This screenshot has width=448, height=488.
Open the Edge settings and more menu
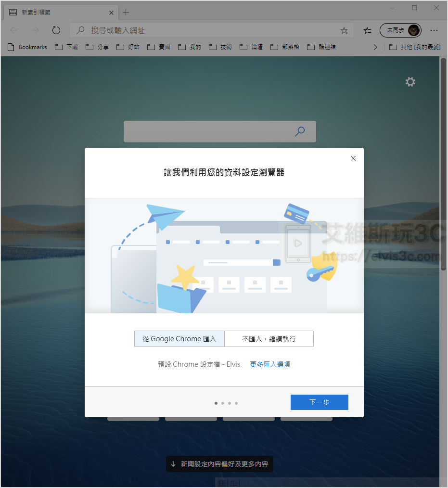434,30
